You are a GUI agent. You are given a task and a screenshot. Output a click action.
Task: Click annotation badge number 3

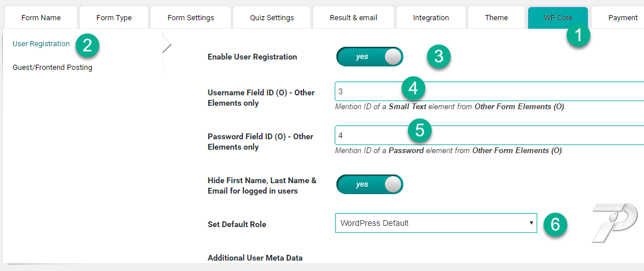438,57
